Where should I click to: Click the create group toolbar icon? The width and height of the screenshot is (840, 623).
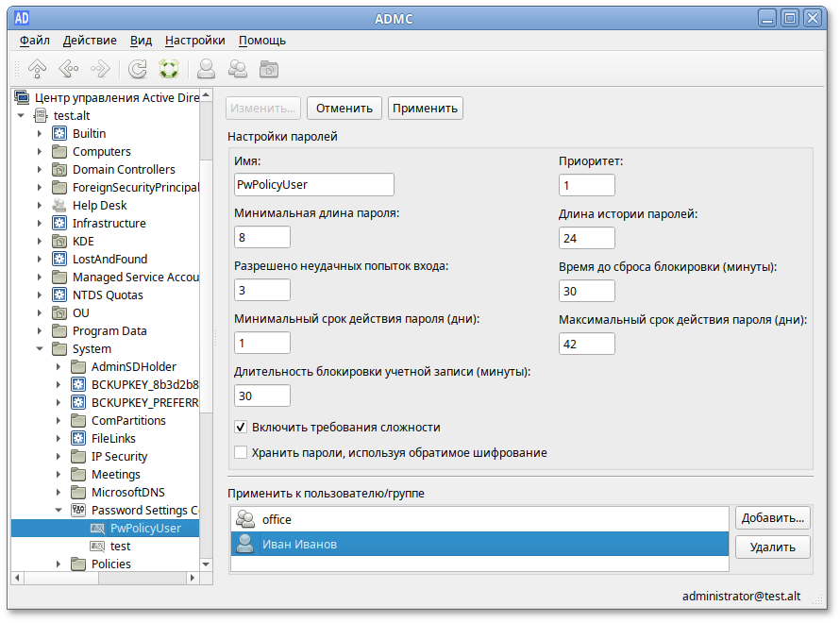pyautogui.click(x=238, y=69)
